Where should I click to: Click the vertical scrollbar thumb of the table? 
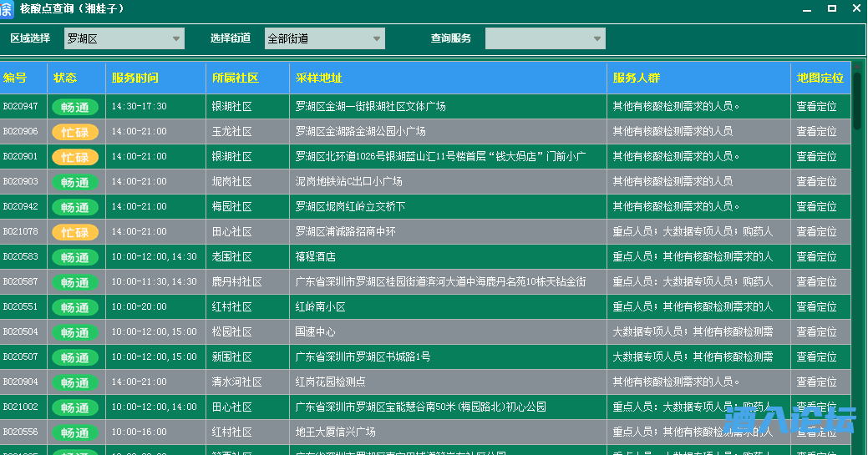(857, 100)
